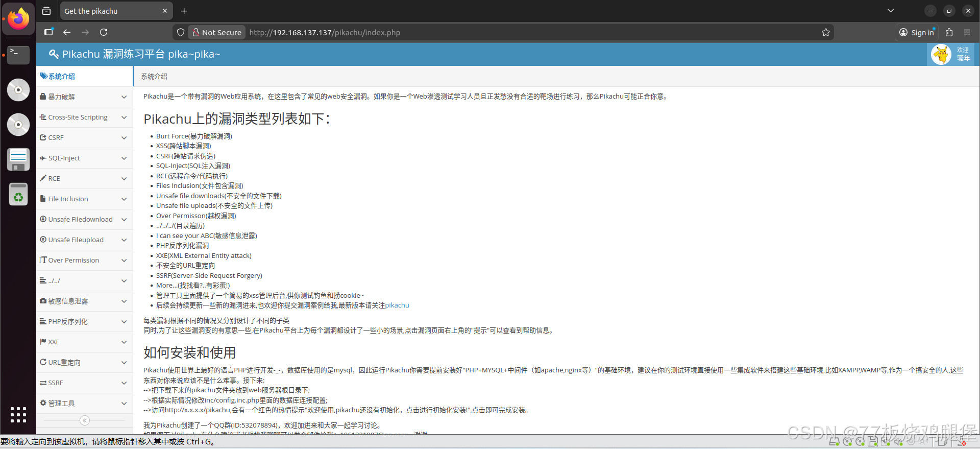Select the 'Get the pikachu' browser tab
The image size is (980, 449).
point(116,11)
